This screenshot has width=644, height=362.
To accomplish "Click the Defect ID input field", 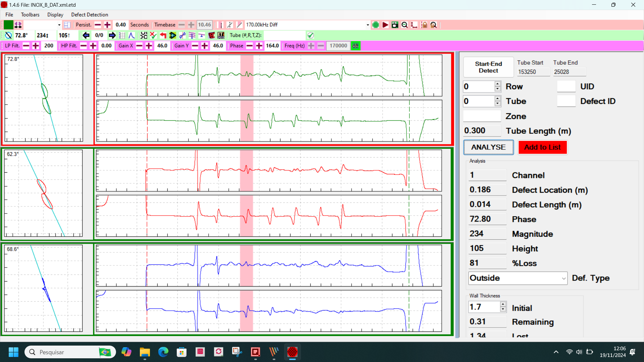I will coord(566,101).
